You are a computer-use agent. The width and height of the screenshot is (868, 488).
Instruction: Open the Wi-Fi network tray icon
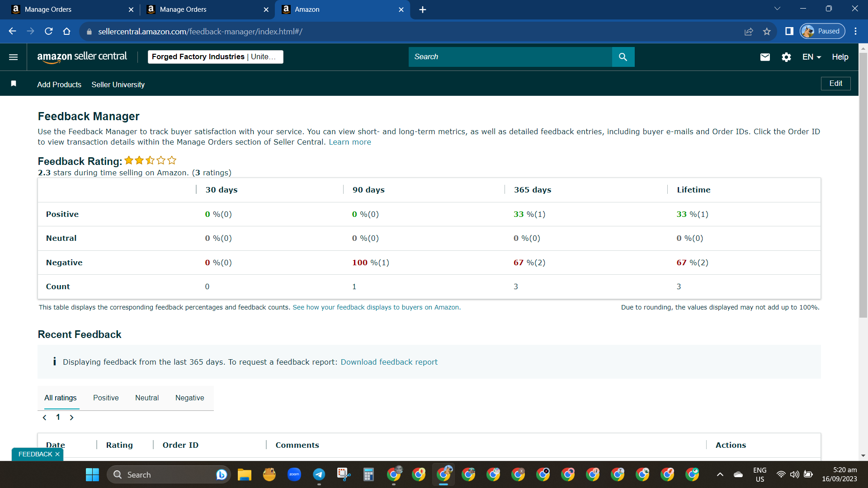tap(781, 474)
